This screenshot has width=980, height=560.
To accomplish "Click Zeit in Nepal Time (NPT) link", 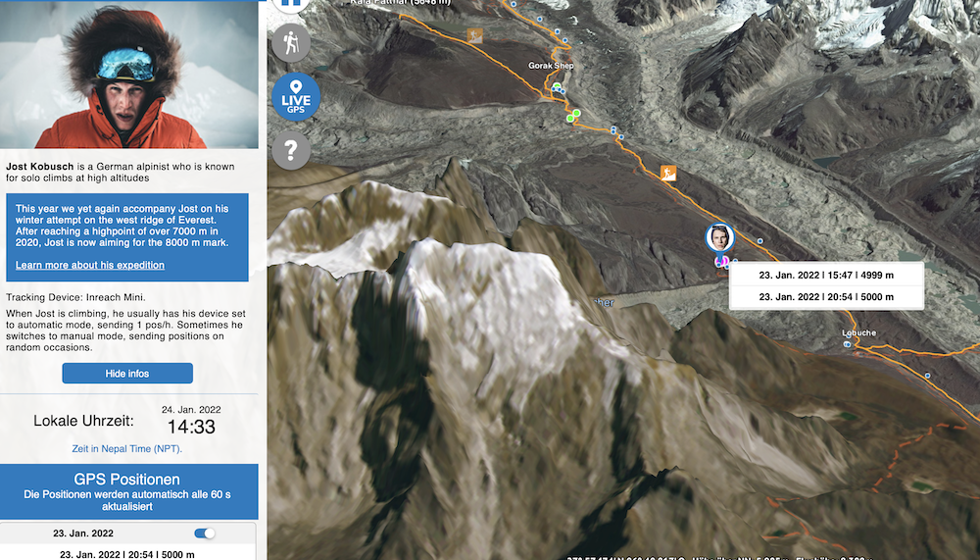I will pos(126,448).
